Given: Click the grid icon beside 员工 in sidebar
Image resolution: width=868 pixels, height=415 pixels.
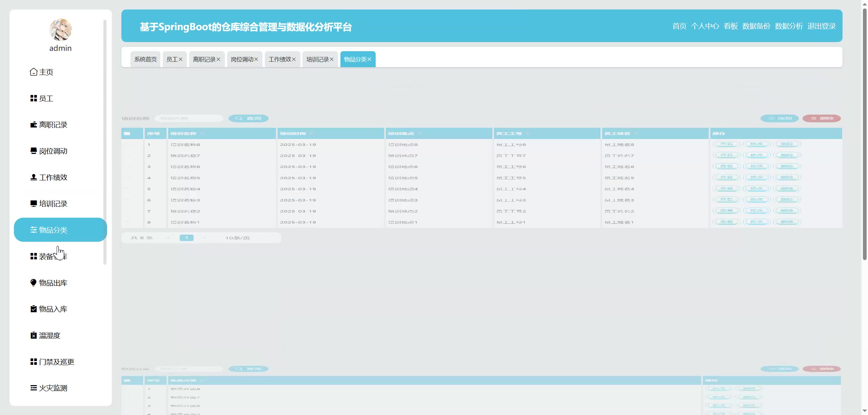Looking at the screenshot, I should pyautogui.click(x=33, y=98).
